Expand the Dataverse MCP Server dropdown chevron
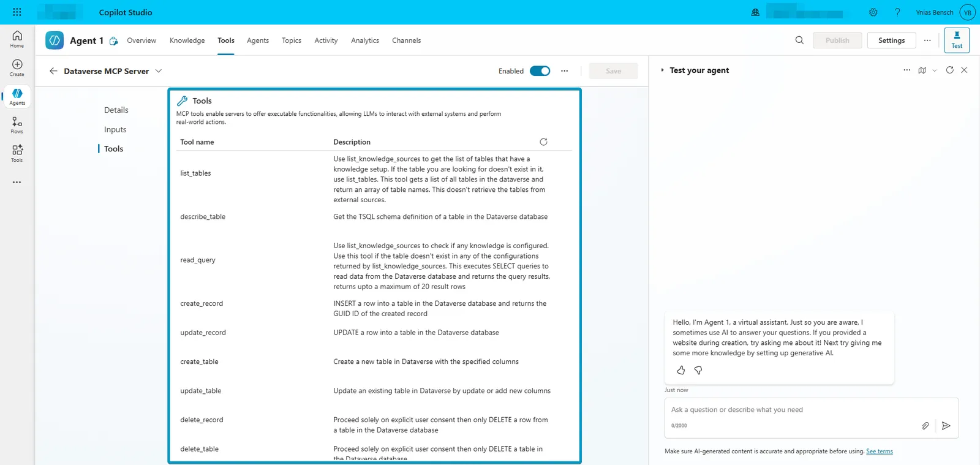Screen dimensions: 980x465 coord(159,71)
